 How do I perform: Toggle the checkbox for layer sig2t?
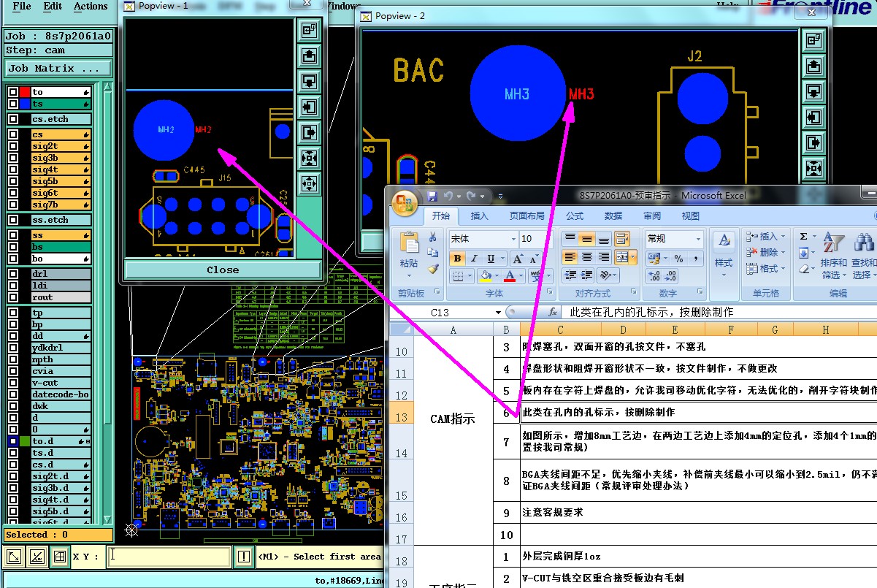[12, 146]
